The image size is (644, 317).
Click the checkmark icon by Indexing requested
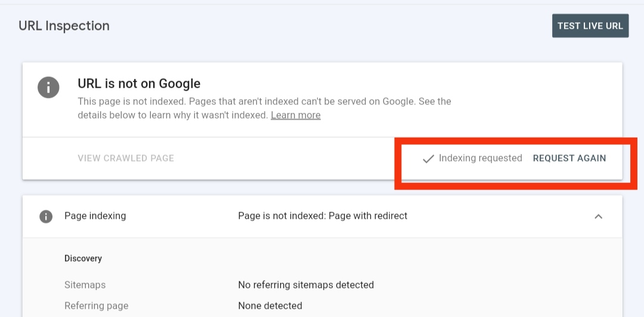pyautogui.click(x=428, y=158)
